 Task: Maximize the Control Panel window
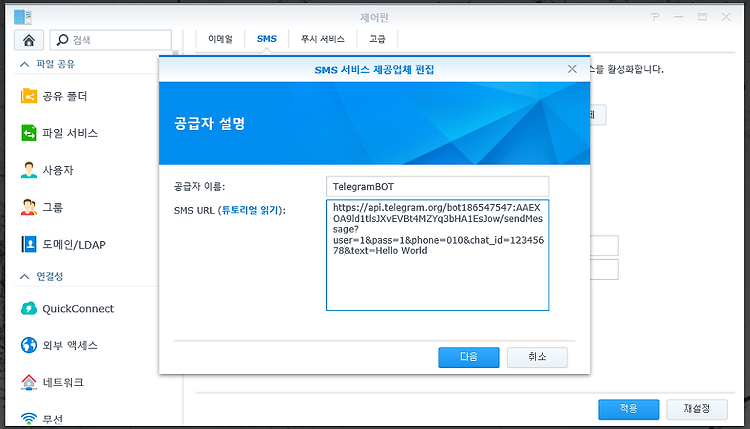pyautogui.click(x=702, y=17)
